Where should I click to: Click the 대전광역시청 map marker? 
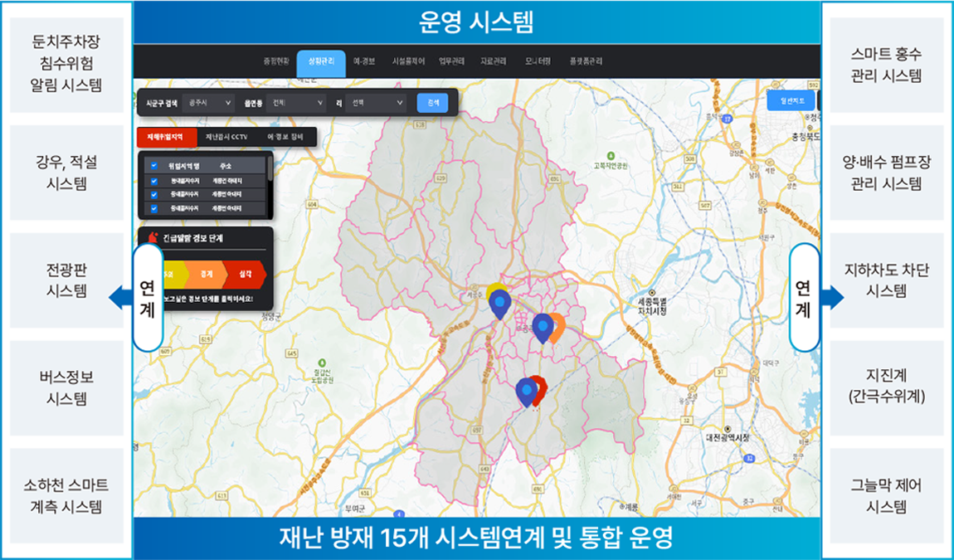(727, 429)
